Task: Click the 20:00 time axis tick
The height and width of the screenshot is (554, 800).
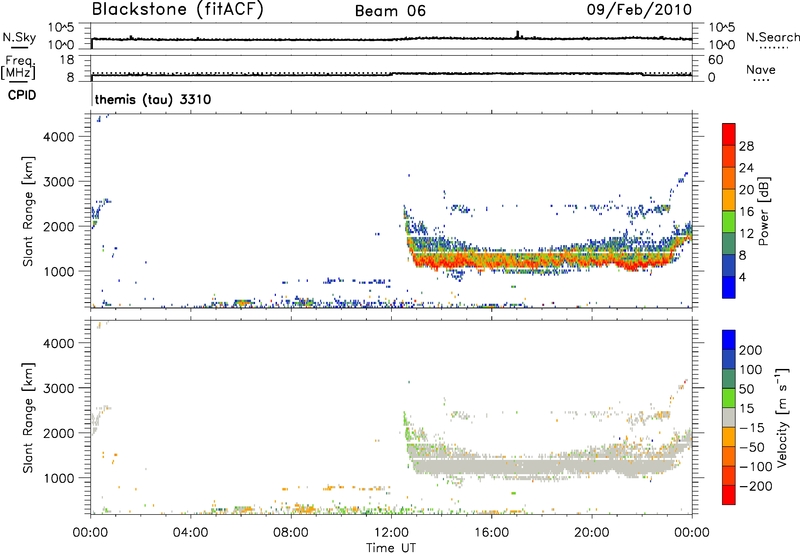Action: point(591,533)
